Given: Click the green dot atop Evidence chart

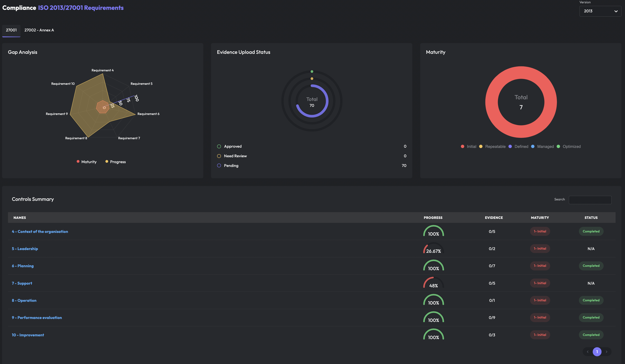Looking at the screenshot, I should 312,72.
